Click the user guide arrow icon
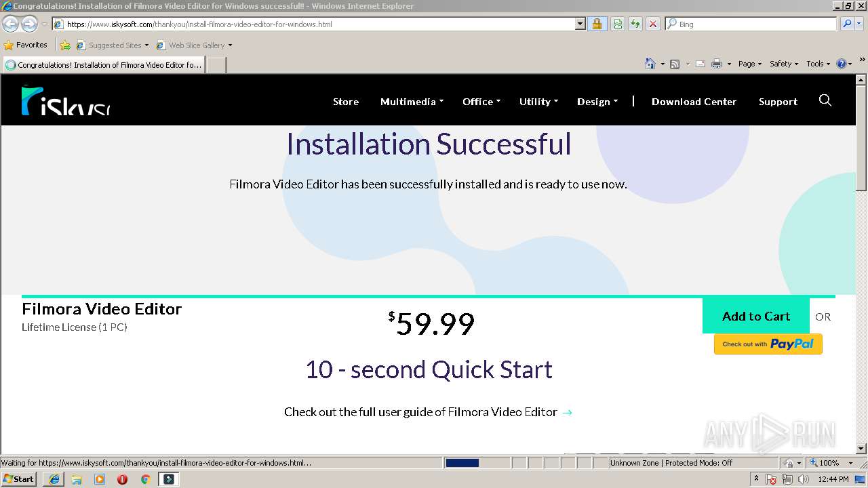The image size is (868, 488). (568, 412)
